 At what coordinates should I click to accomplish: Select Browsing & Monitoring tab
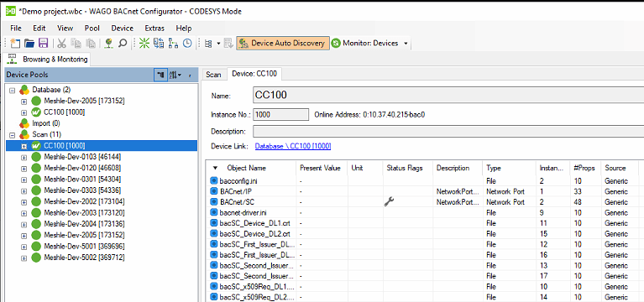pos(48,59)
